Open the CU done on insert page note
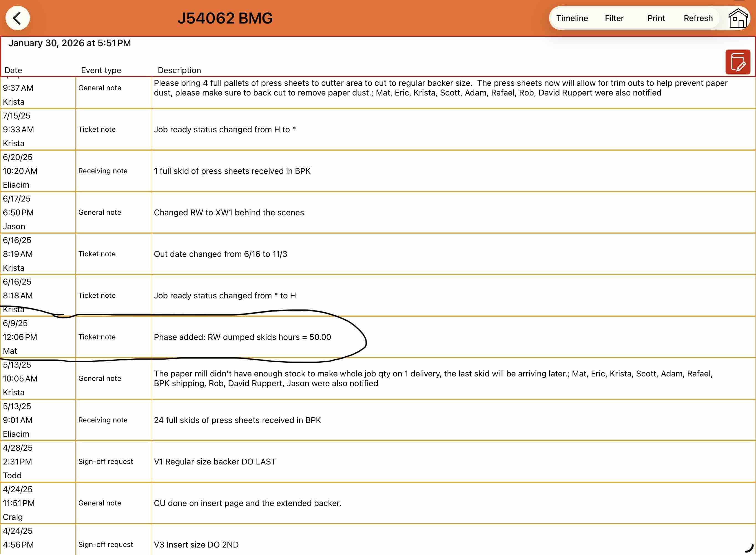Viewport: 756px width, 555px height. 247,503
